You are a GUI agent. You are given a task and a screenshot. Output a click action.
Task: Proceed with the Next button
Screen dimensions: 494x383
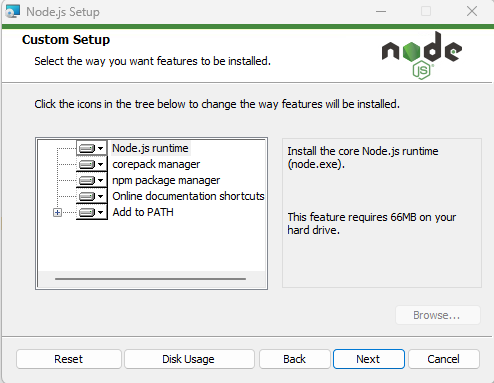click(369, 359)
